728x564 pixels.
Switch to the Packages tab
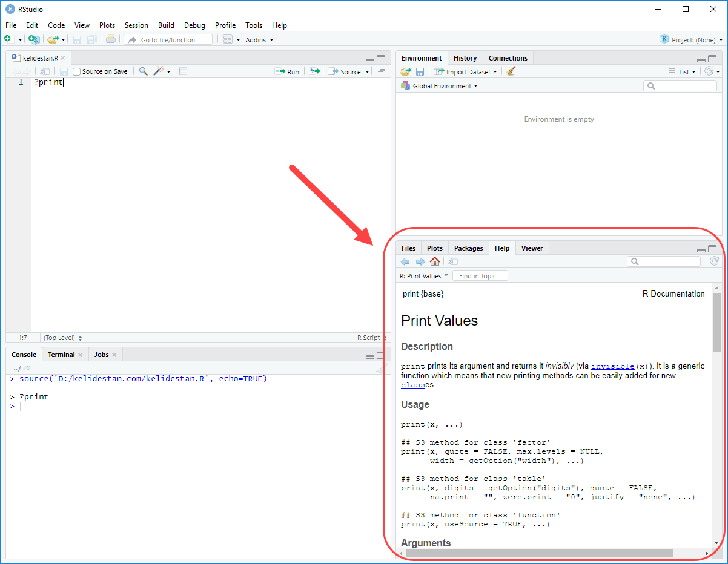pyautogui.click(x=469, y=248)
